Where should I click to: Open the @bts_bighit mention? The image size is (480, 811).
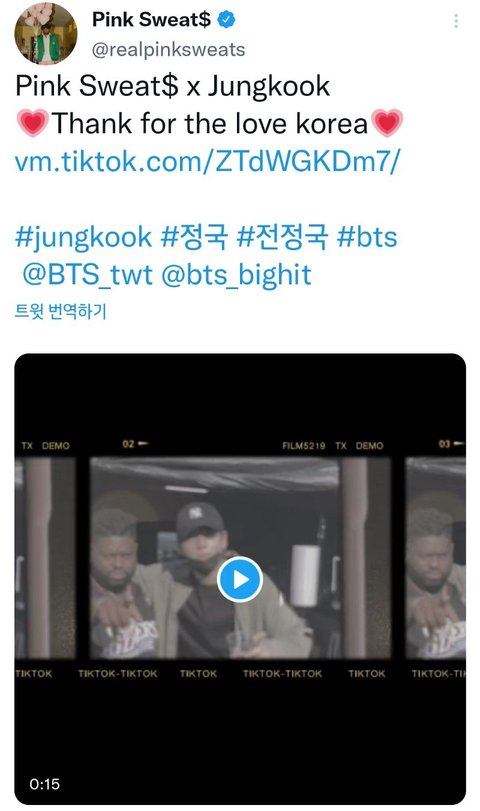(x=236, y=275)
